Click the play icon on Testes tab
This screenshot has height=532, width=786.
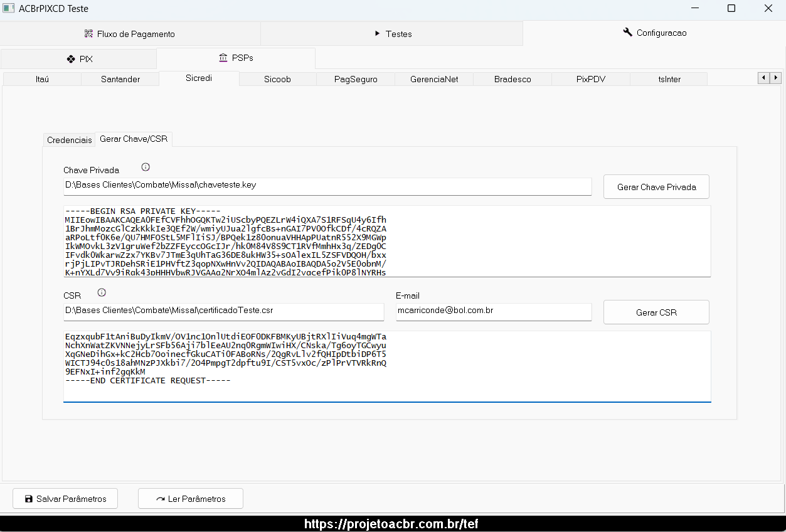378,33
